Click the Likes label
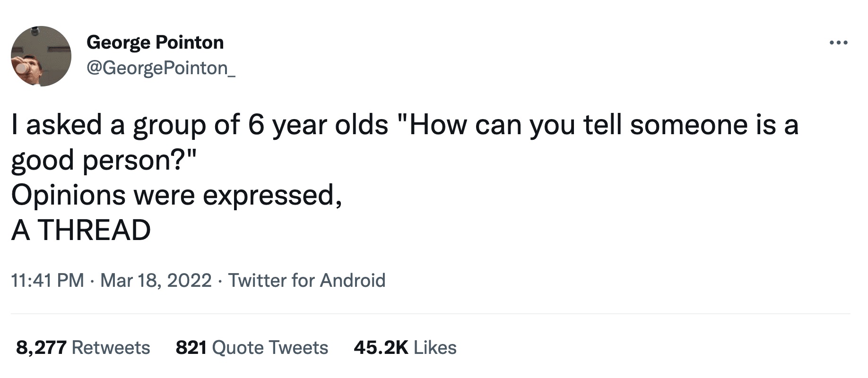 coord(435,348)
